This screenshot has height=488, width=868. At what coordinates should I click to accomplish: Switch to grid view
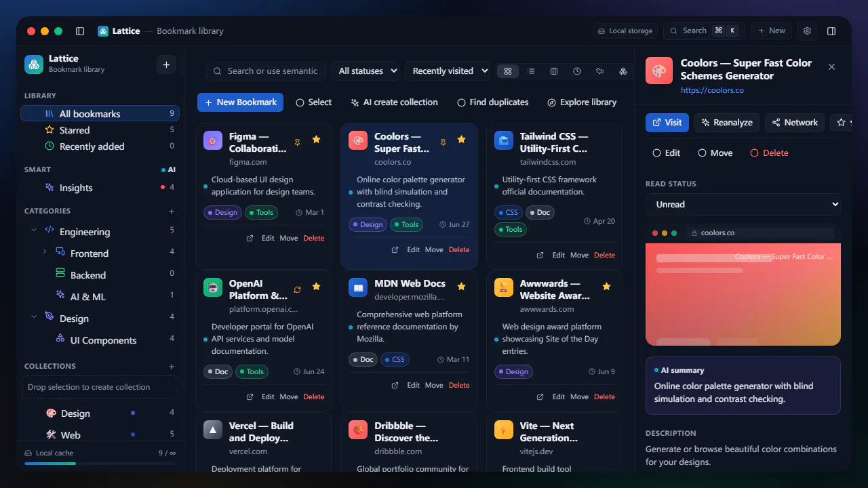pos(507,71)
